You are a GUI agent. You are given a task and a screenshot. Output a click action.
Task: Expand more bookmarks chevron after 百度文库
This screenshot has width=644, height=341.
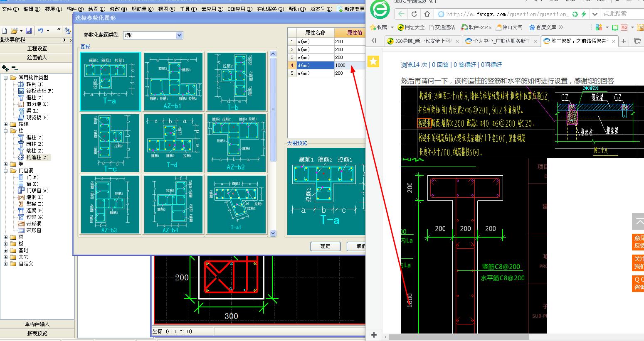coord(561,27)
